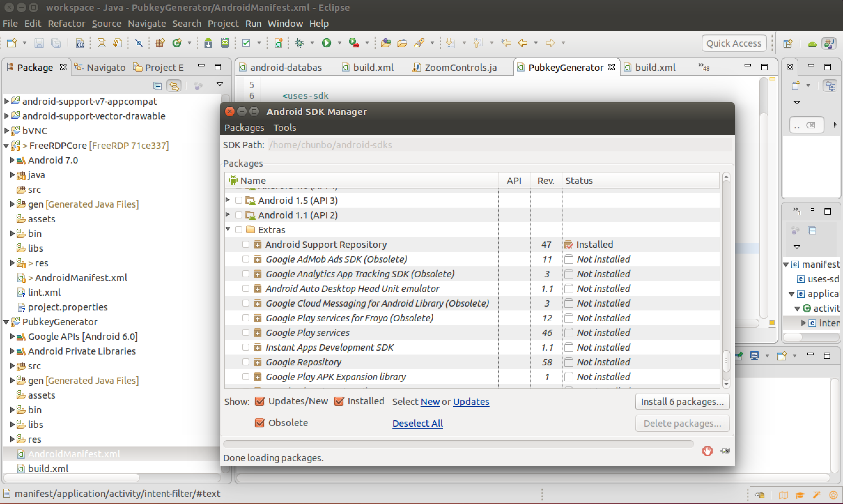Expand the bVNC project in Package Explorer
Image resolution: width=843 pixels, height=504 pixels.
coord(5,130)
